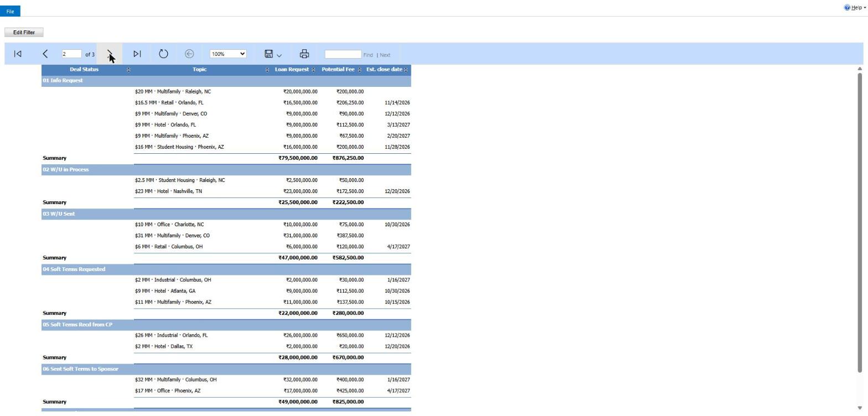
Task: Focus the find text box
Action: tap(343, 54)
